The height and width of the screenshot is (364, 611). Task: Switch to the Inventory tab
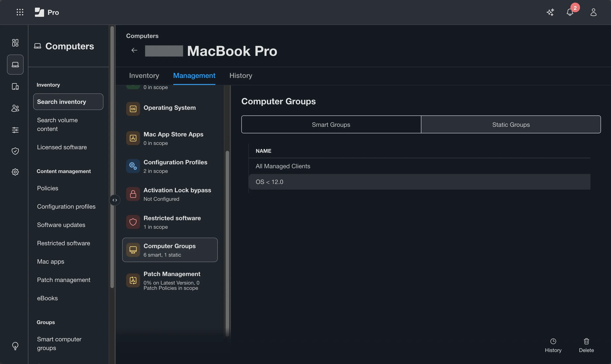(x=144, y=76)
